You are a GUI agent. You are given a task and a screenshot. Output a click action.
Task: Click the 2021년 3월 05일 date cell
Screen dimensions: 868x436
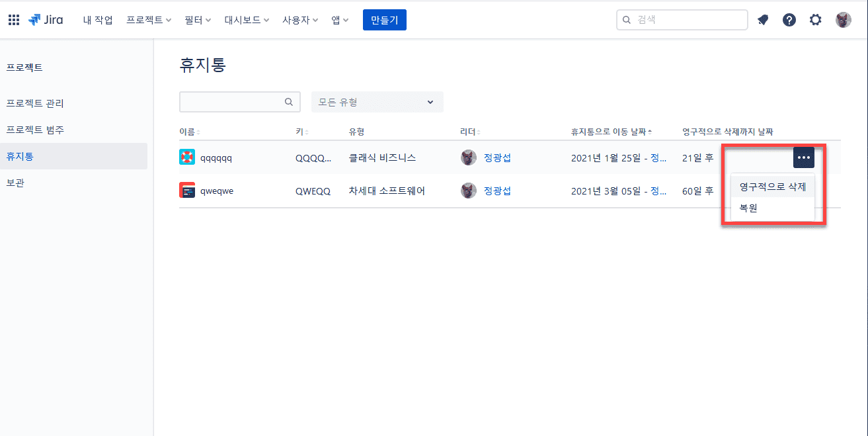click(619, 191)
